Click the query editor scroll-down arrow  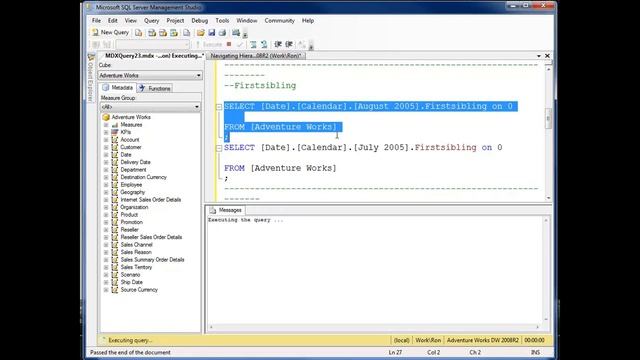(x=548, y=198)
